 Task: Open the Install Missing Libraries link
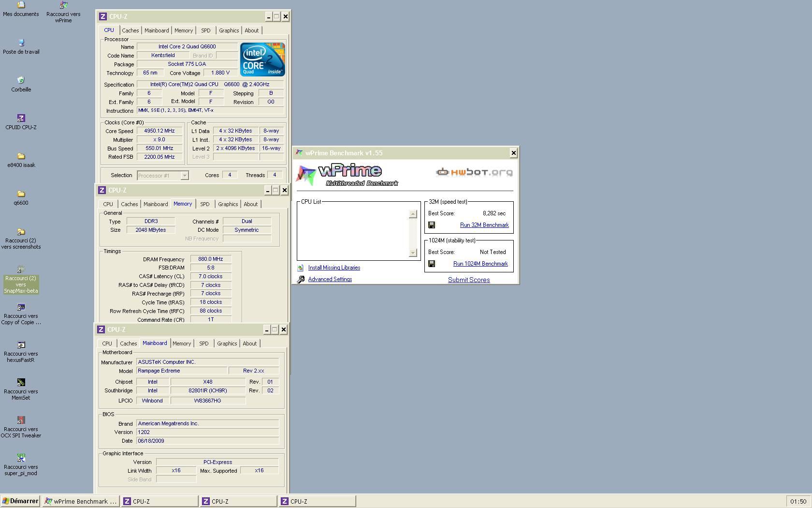pyautogui.click(x=334, y=268)
